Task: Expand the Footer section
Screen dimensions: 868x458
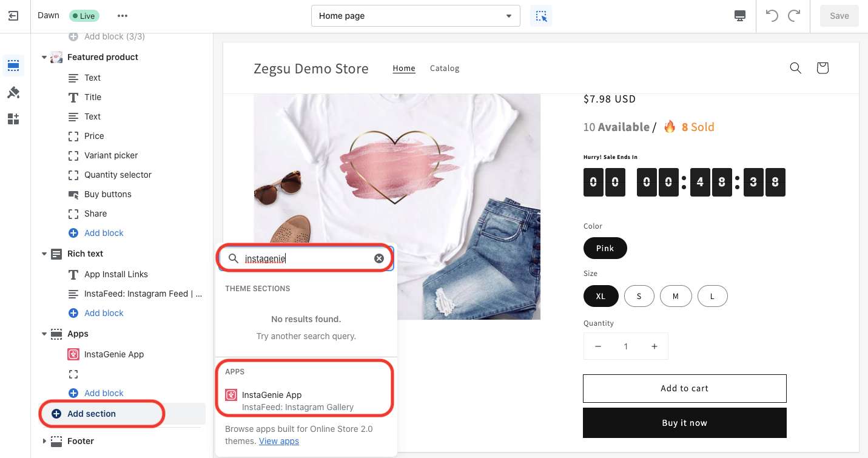Action: (44, 441)
